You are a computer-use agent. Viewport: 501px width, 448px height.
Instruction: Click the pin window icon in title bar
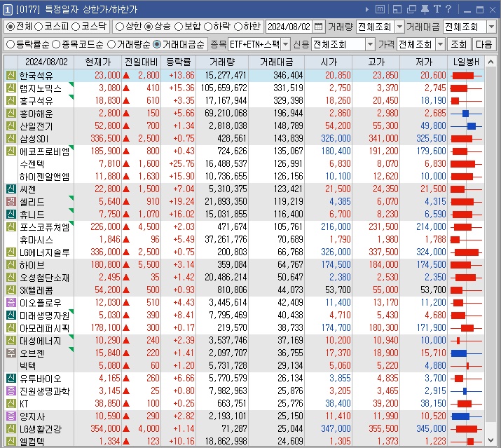[425, 10]
